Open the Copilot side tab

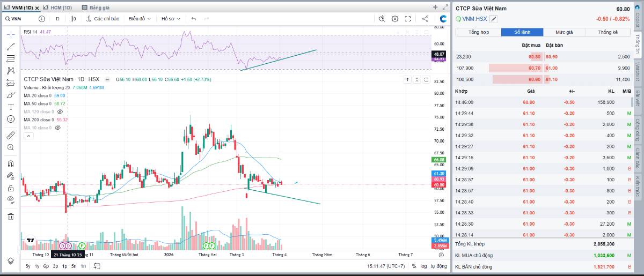coord(638,16)
